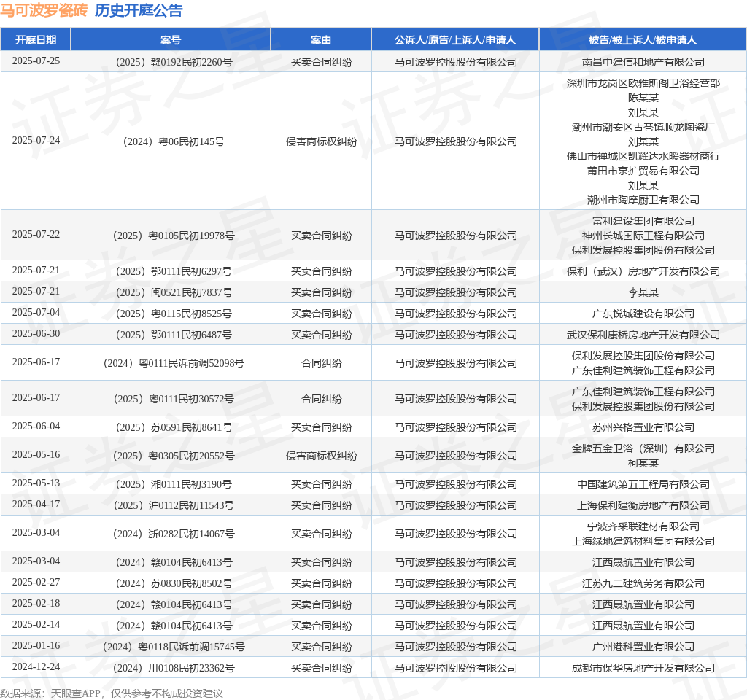
Task: Click the 被告/被上诉人/被申请人 column header
Action: tap(643, 40)
